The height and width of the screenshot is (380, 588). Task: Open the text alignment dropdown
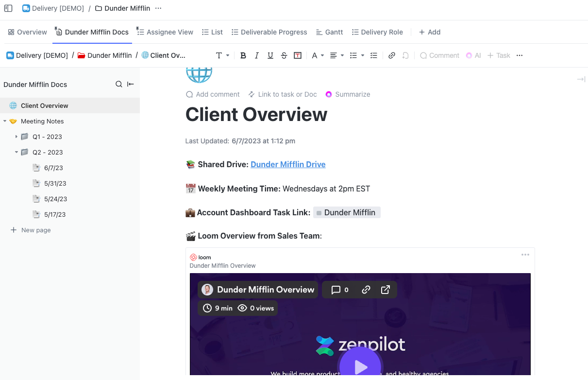pyautogui.click(x=336, y=55)
